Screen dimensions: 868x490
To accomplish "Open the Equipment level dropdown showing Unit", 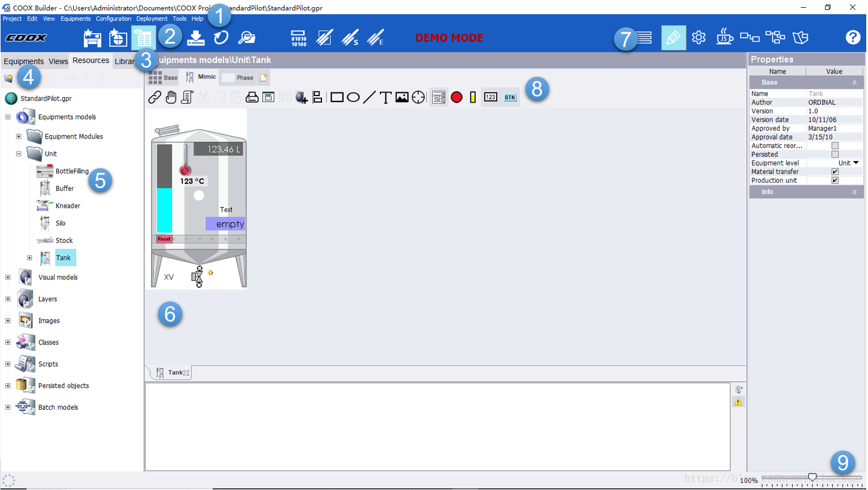I will (854, 163).
